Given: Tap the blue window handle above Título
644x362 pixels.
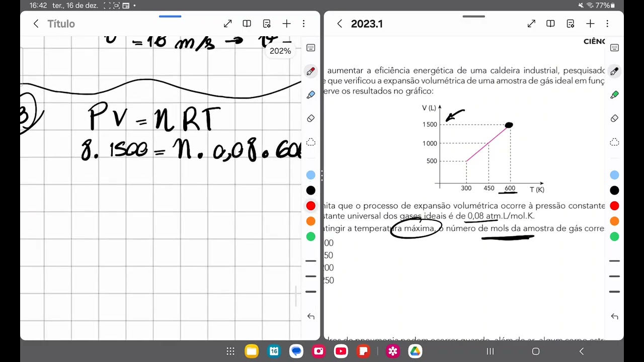Looking at the screenshot, I should (170, 16).
